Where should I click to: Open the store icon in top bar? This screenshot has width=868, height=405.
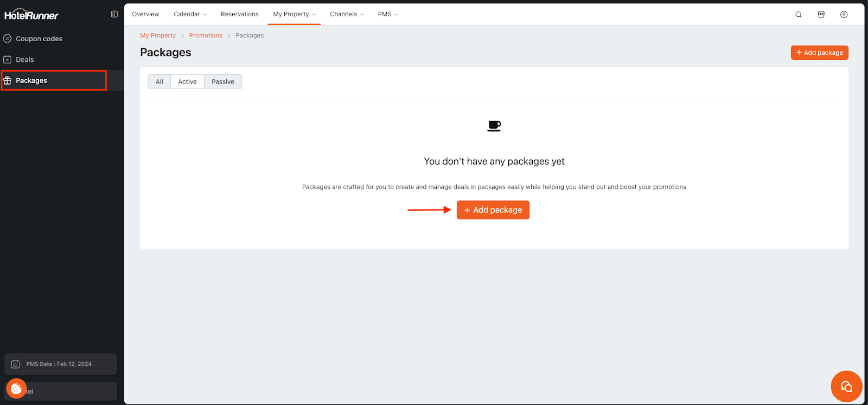pos(821,15)
